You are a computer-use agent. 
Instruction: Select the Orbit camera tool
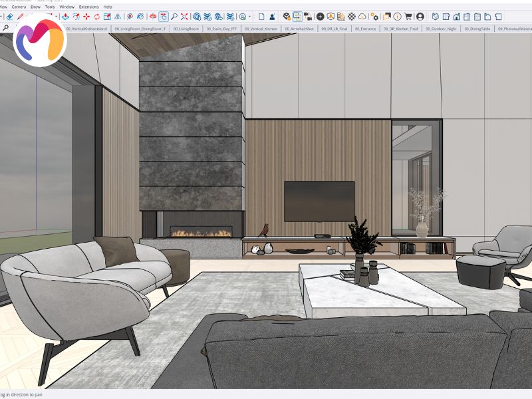pyautogui.click(x=153, y=16)
